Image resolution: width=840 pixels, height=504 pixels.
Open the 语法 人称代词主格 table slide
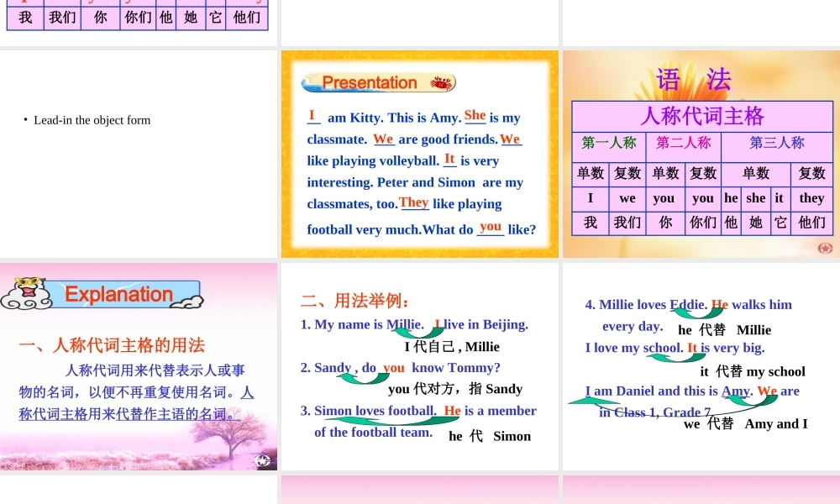pos(701,155)
